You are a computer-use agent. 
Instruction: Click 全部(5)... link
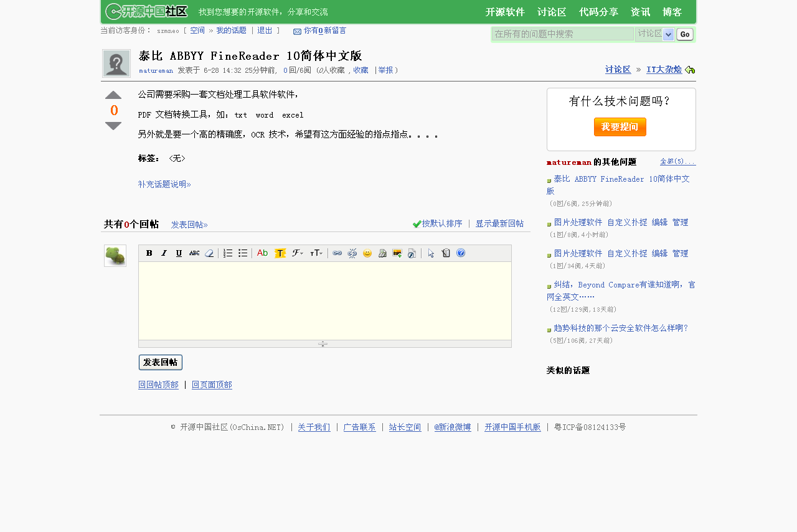[678, 162]
